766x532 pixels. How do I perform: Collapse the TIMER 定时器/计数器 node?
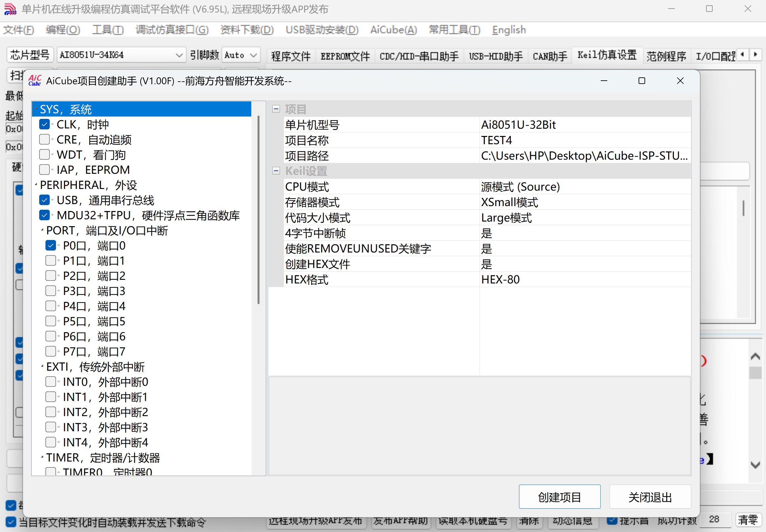click(x=42, y=457)
